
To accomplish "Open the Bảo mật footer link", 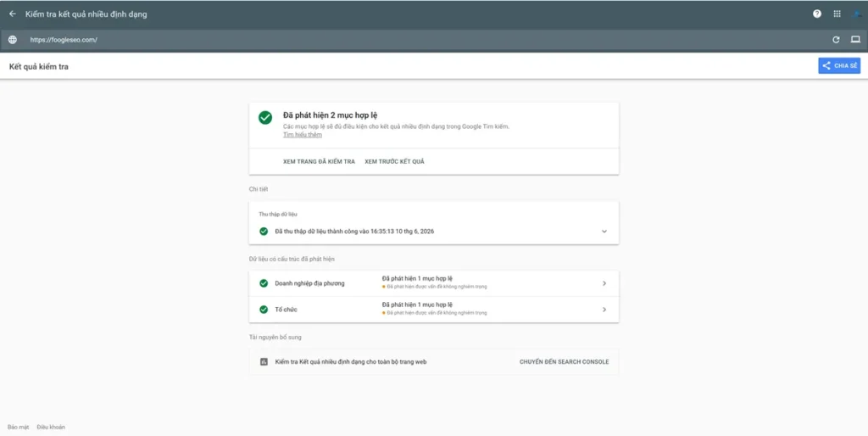I will pyautogui.click(x=19, y=428).
